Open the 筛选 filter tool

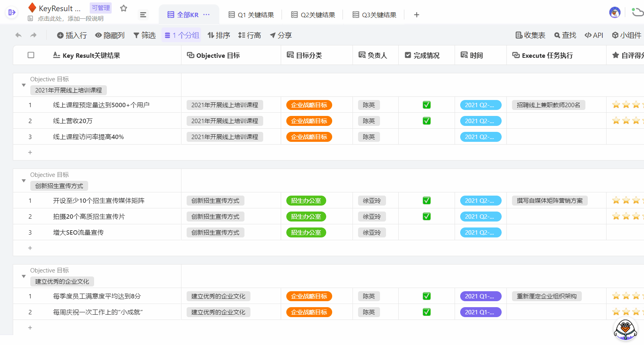pyautogui.click(x=144, y=35)
